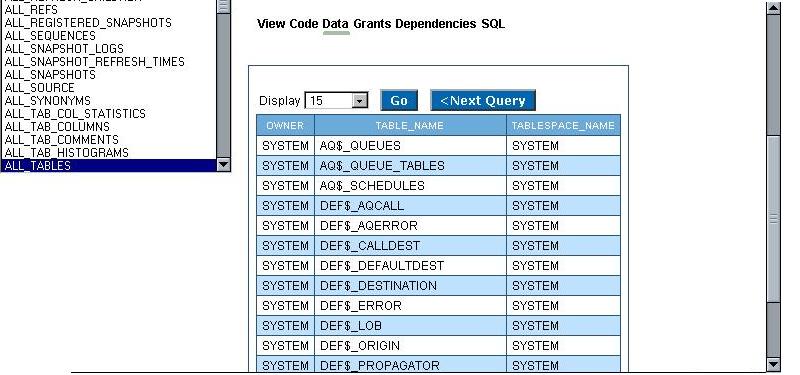Click the TABLE_NAME column header
Image resolution: width=800 pixels, height=375 pixels.
(x=410, y=126)
